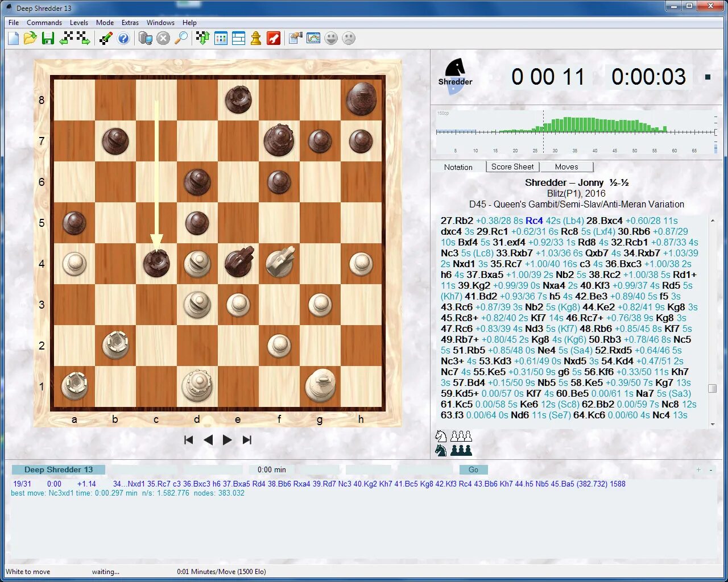Click the Deep Shredder 13 engine label
Viewport: 728px width, 582px height.
tap(59, 469)
